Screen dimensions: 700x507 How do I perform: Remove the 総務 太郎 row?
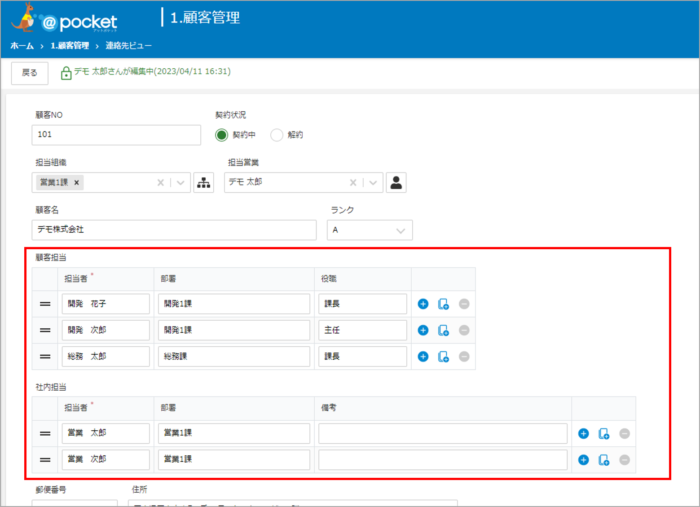coord(464,357)
